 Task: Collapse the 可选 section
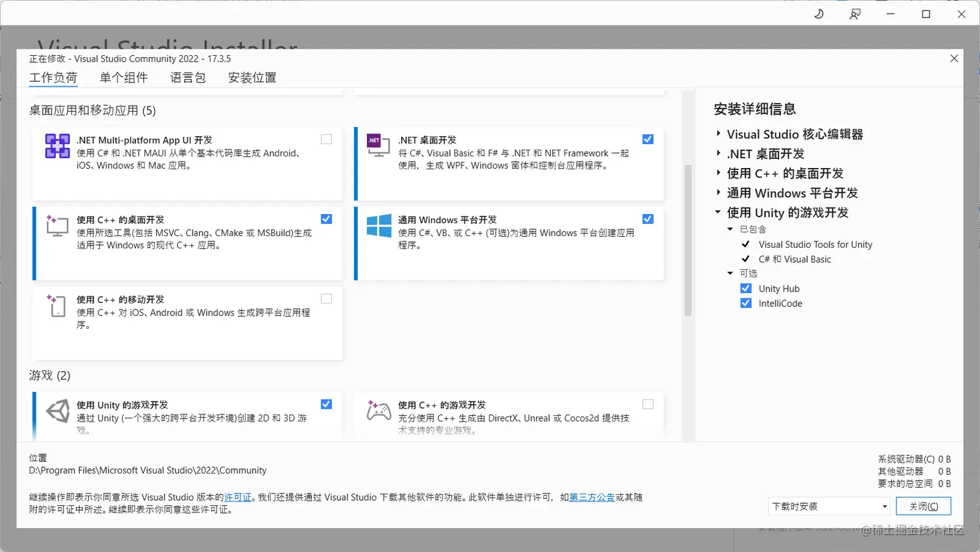point(730,273)
